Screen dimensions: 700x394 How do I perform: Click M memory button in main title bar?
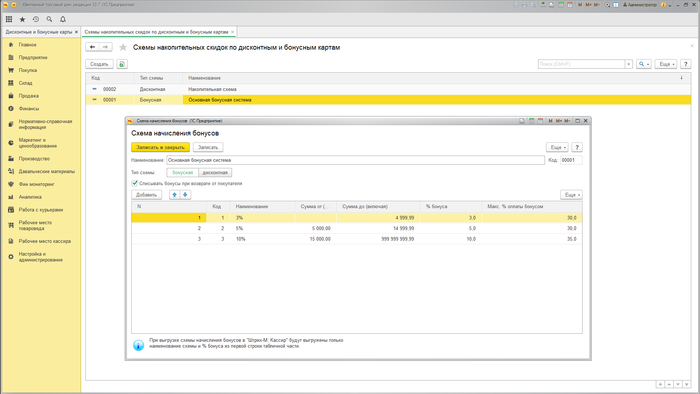(x=580, y=5)
